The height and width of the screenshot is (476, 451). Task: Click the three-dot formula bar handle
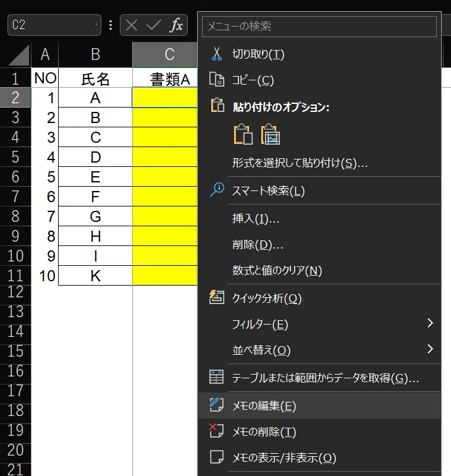point(111,25)
